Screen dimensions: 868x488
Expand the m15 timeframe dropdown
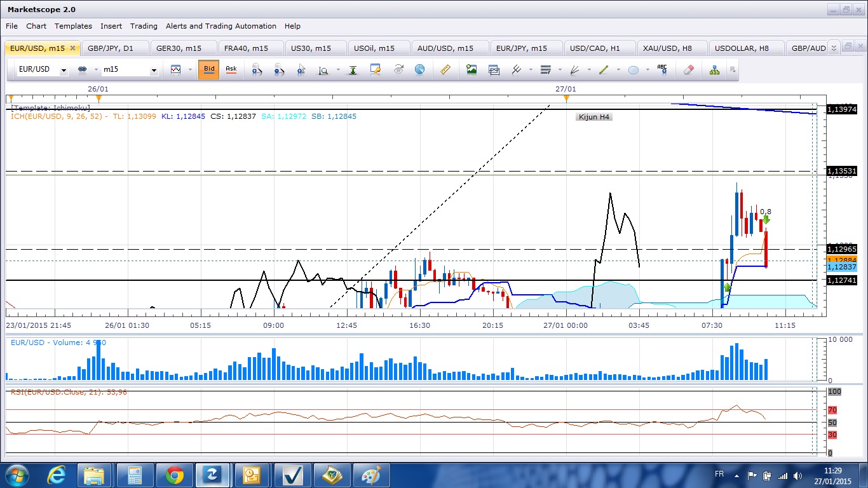coord(153,71)
